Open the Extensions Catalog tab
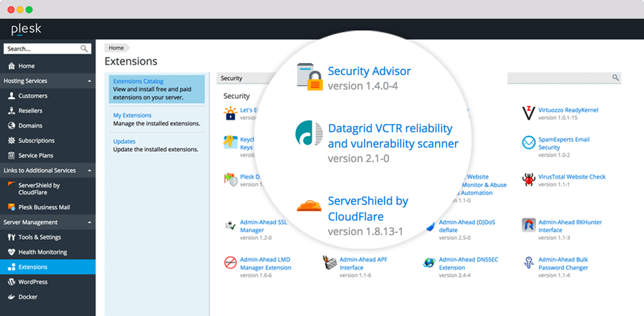 pyautogui.click(x=138, y=81)
